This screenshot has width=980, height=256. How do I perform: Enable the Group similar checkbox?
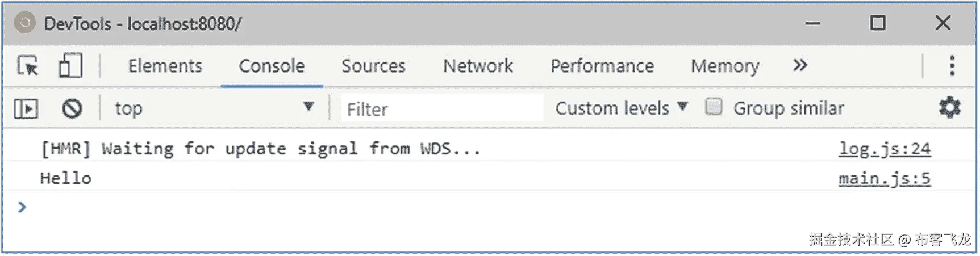coord(714,107)
